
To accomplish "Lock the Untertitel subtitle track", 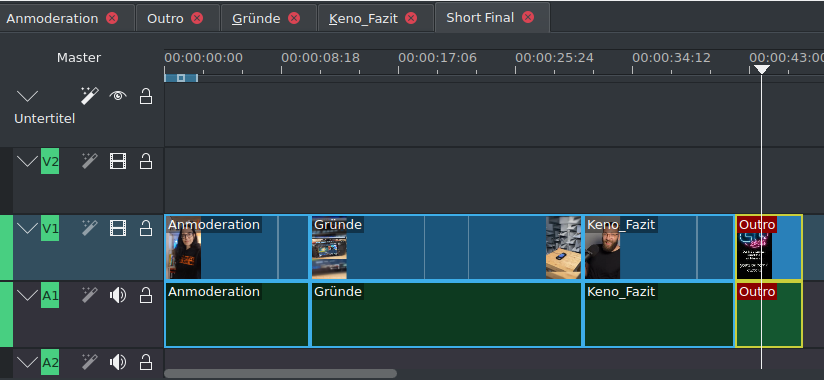I will 146,96.
